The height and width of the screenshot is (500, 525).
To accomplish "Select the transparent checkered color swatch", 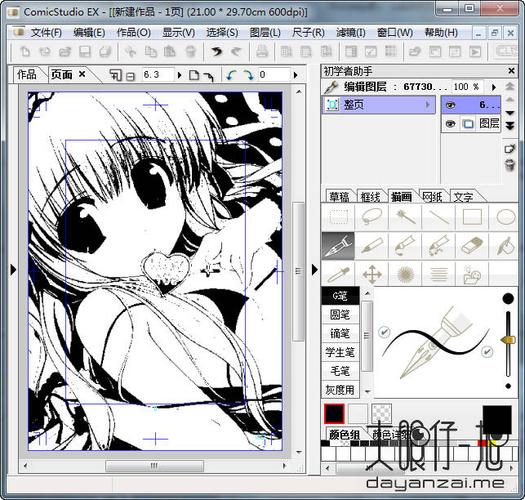I will coord(381,414).
